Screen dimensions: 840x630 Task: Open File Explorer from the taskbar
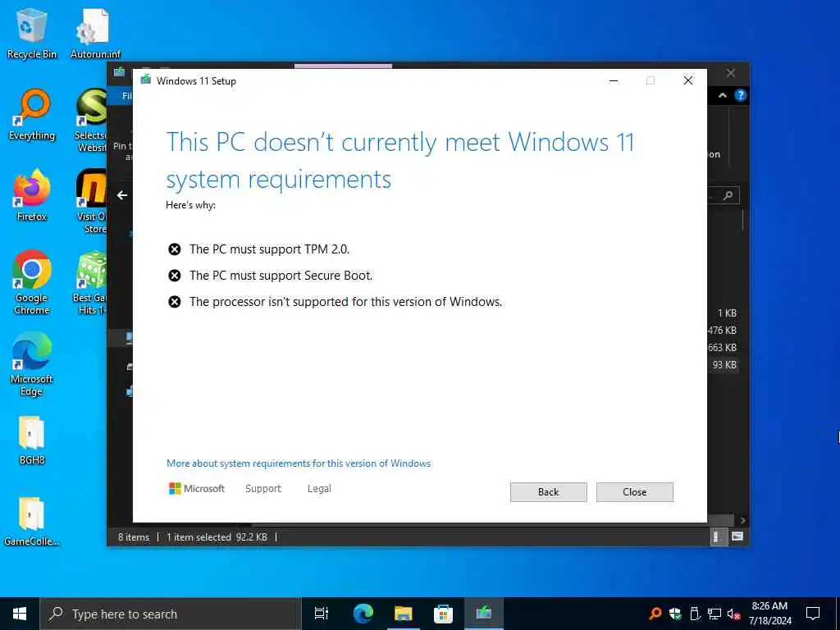point(403,614)
